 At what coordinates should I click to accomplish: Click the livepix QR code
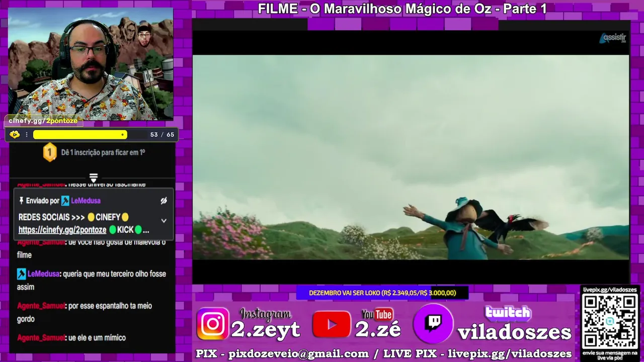[610, 321]
